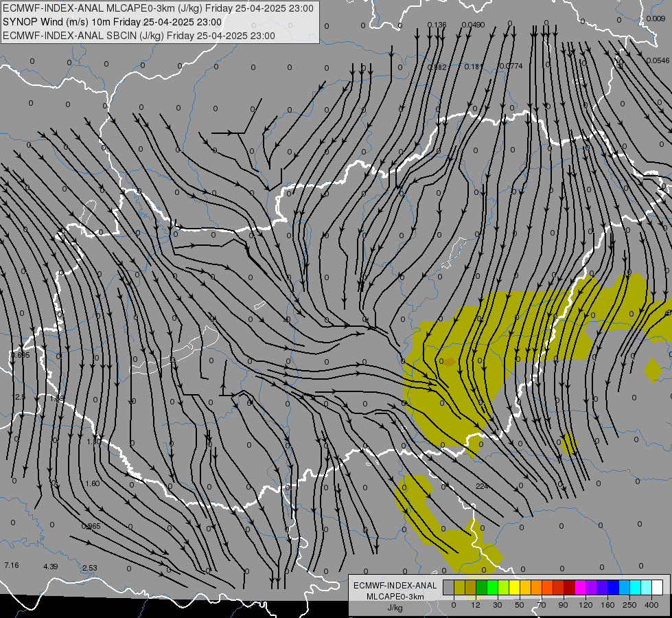Click the small orange diamond CAPE patch
Viewport: 672px width, 618px height.
[449, 362]
